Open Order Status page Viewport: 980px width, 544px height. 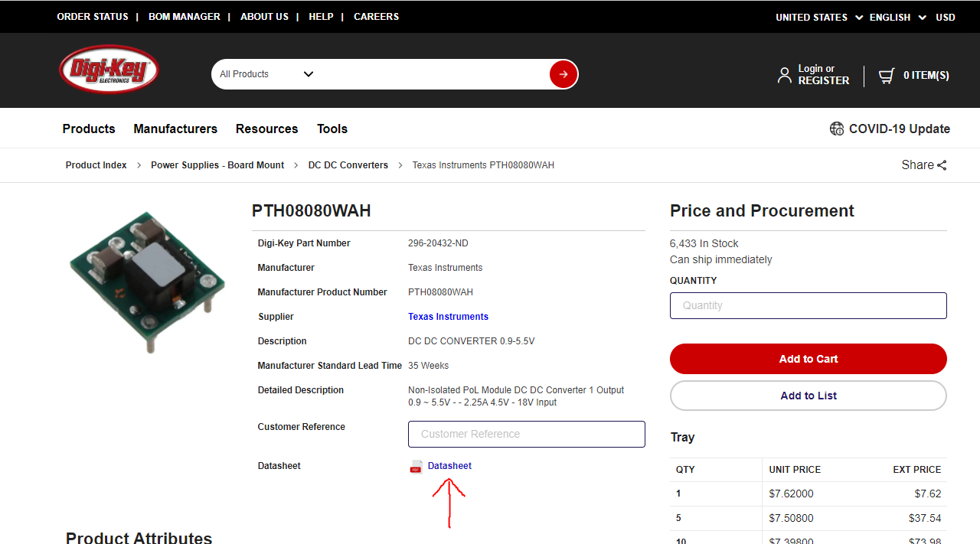pyautogui.click(x=93, y=17)
